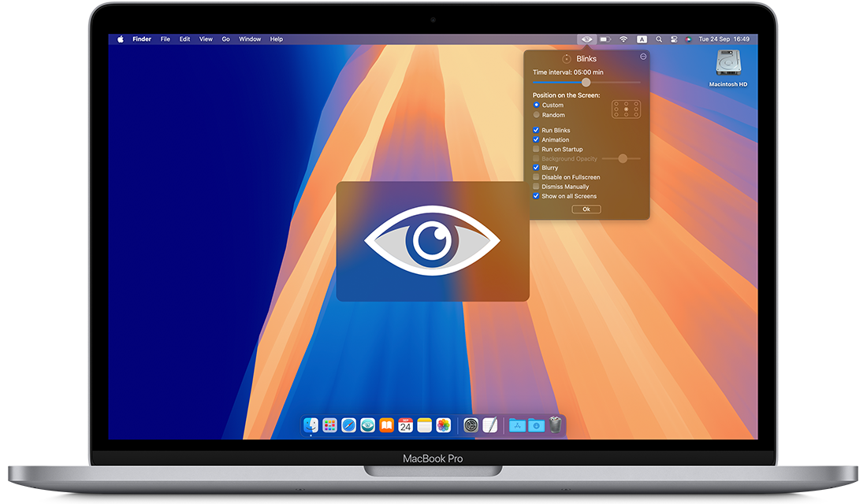The height and width of the screenshot is (504, 867).
Task: Open the Macintosh HD desktop drive
Action: pos(727,66)
